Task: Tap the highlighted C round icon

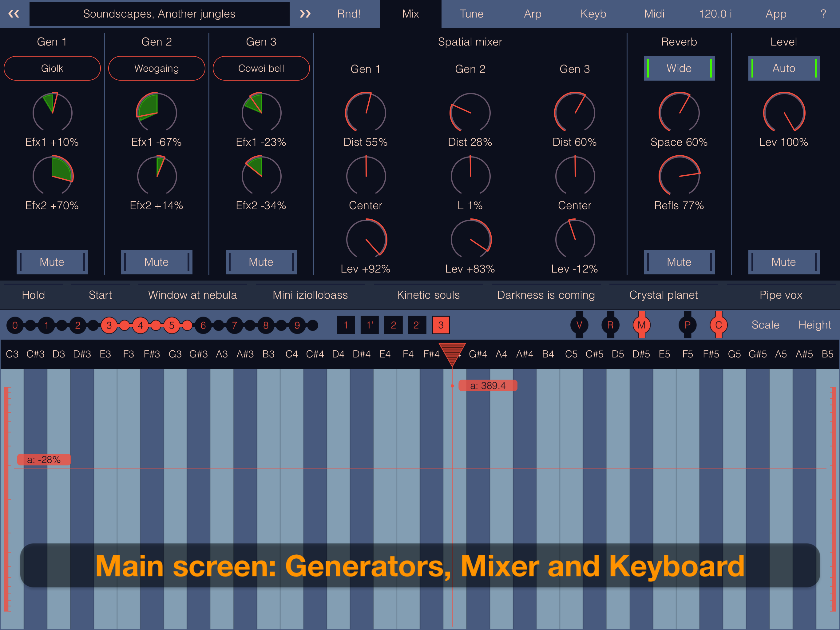Action: [x=719, y=325]
